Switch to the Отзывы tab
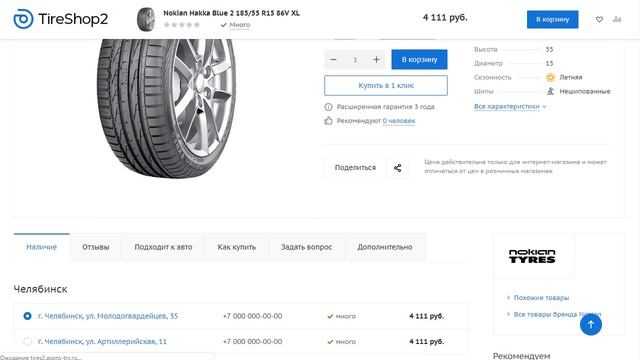 pyautogui.click(x=96, y=247)
